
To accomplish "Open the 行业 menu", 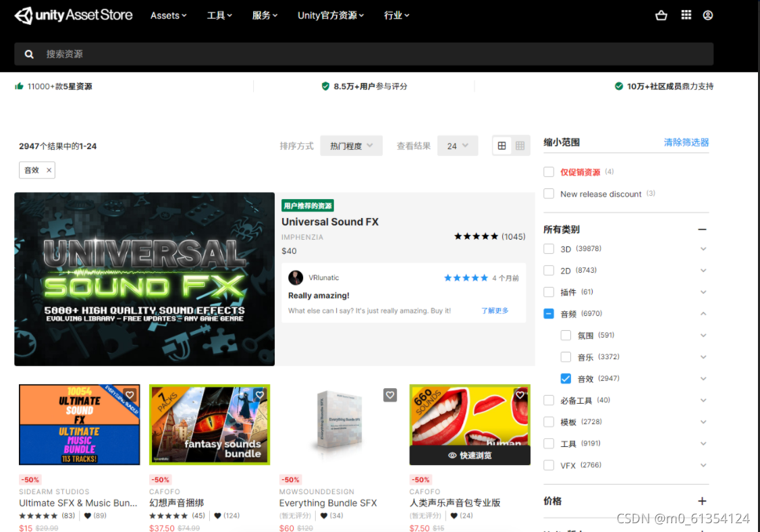I will click(396, 16).
